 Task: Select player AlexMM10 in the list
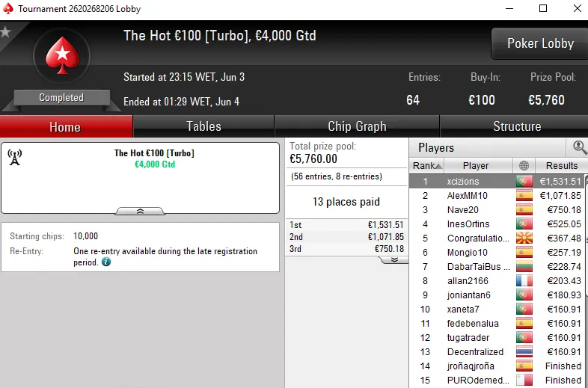click(x=468, y=196)
